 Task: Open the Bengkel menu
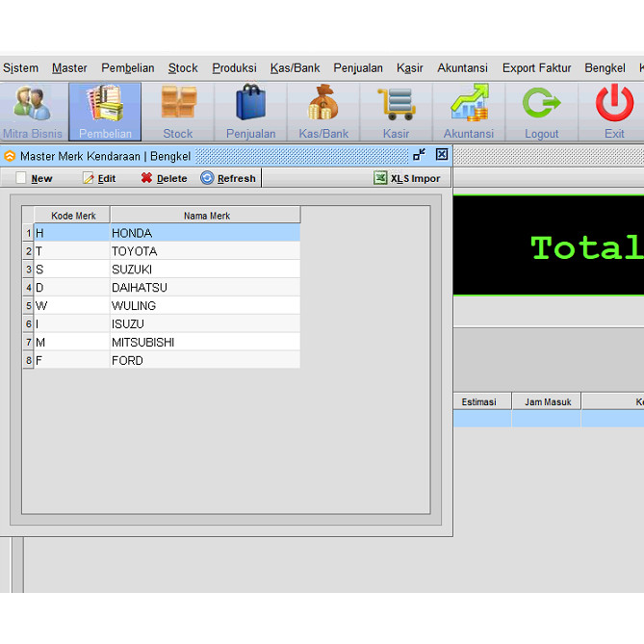605,67
